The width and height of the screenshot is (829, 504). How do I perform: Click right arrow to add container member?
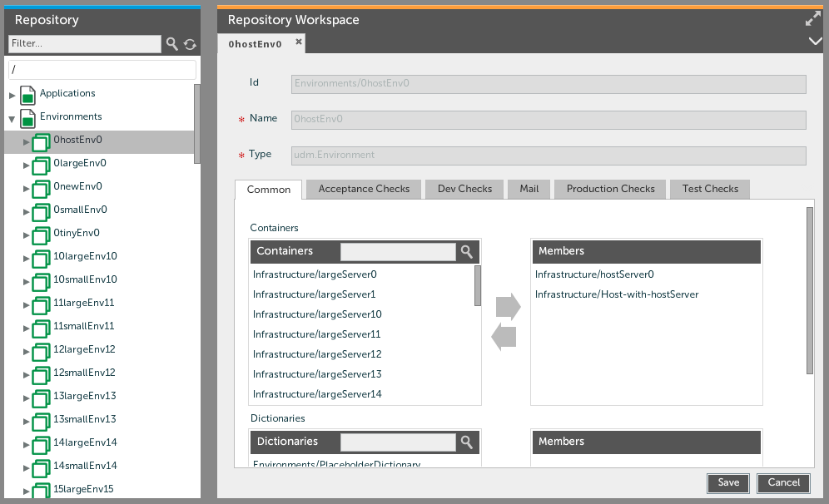508,307
